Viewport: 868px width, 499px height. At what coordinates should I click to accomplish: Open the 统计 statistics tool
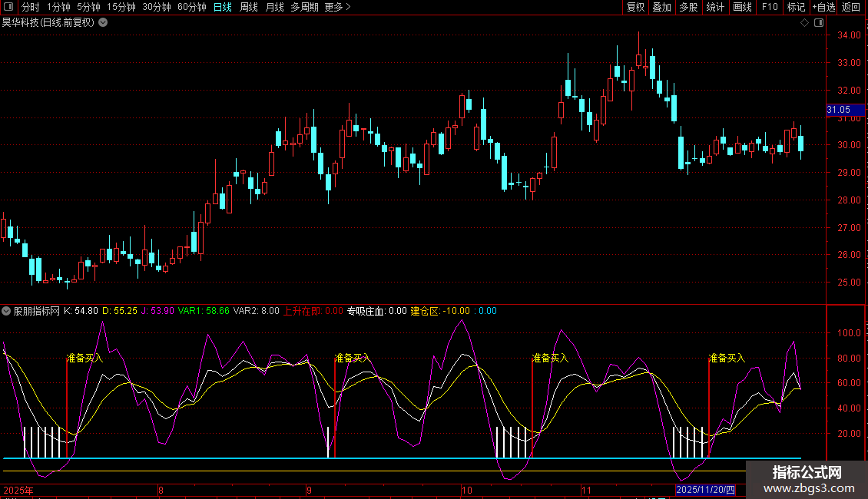715,7
